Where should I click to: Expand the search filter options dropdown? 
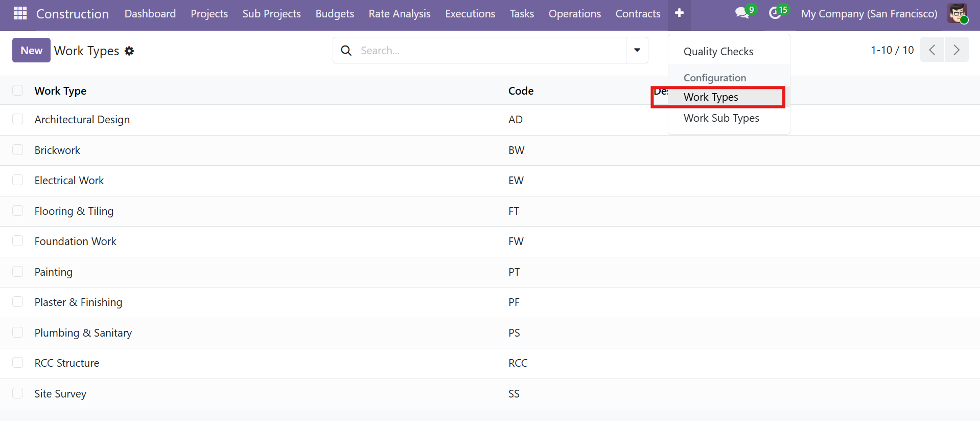(x=637, y=50)
